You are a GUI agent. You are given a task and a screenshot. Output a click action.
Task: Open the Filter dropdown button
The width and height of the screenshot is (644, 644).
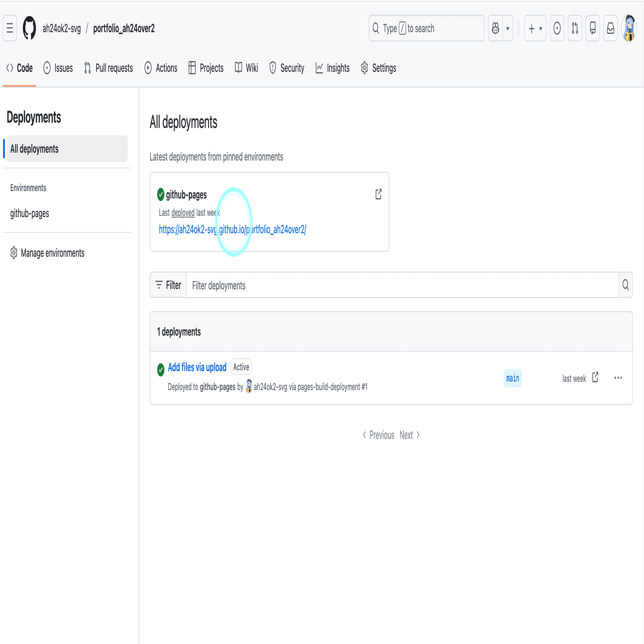(x=168, y=285)
